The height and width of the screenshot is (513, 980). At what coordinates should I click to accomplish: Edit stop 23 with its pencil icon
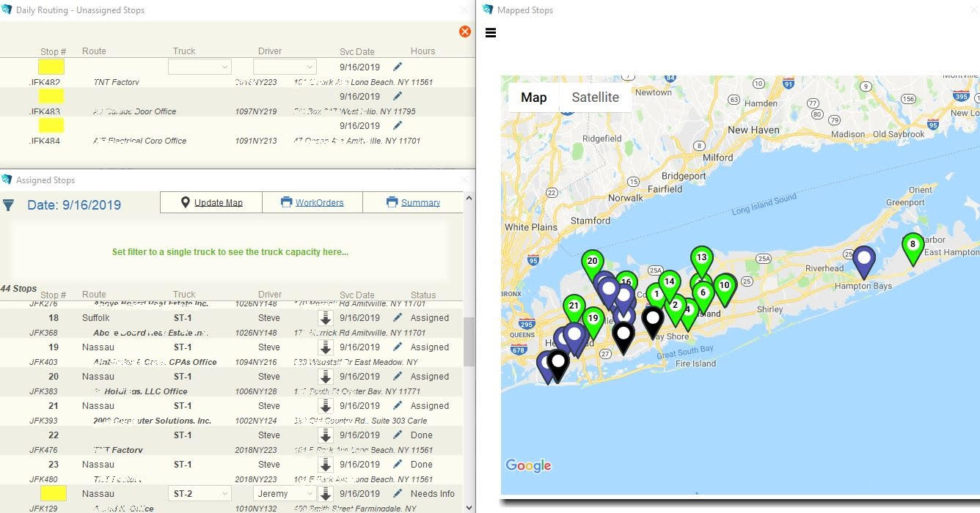coord(398,464)
